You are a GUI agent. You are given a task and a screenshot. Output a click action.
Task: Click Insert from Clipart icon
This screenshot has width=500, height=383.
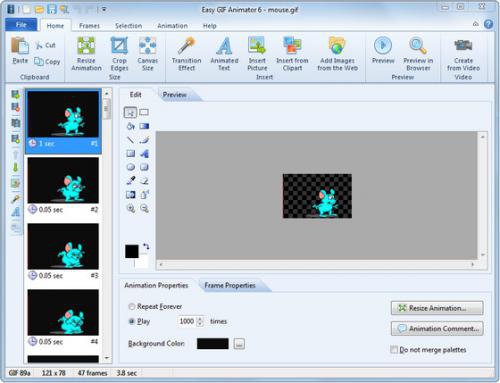(292, 45)
